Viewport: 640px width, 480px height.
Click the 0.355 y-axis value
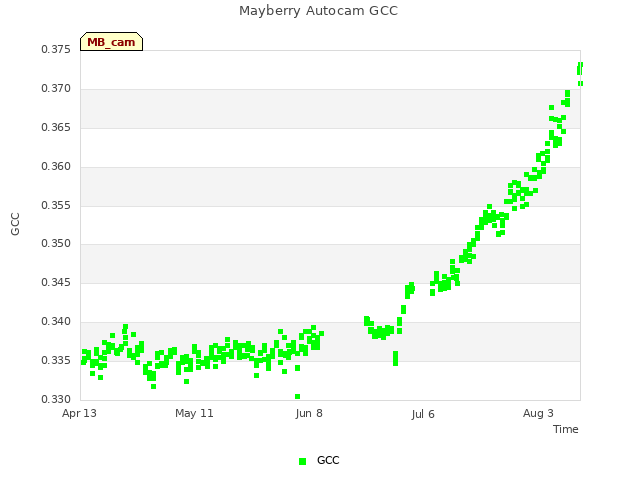click(56, 205)
